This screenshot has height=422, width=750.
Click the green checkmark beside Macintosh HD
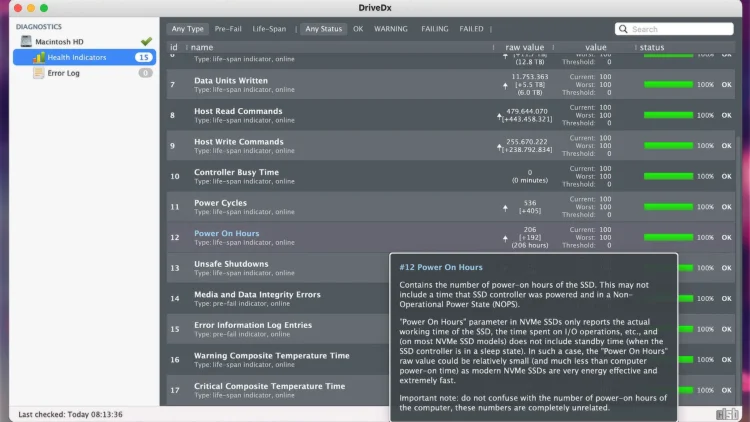pos(146,42)
